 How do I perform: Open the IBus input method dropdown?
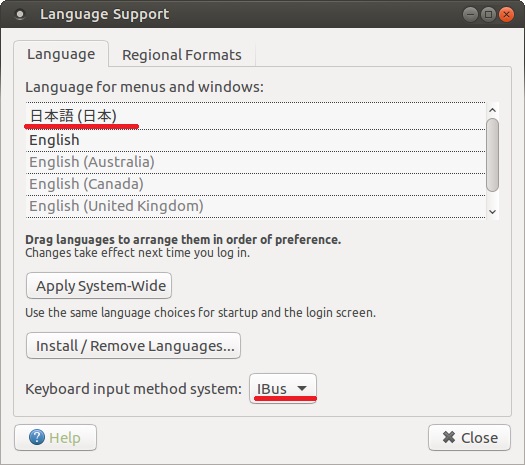pos(283,389)
